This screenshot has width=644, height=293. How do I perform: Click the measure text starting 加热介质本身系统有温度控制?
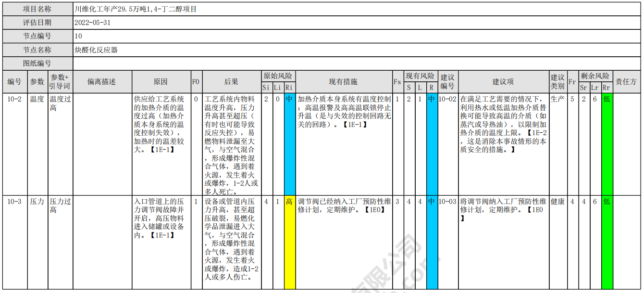(344, 112)
